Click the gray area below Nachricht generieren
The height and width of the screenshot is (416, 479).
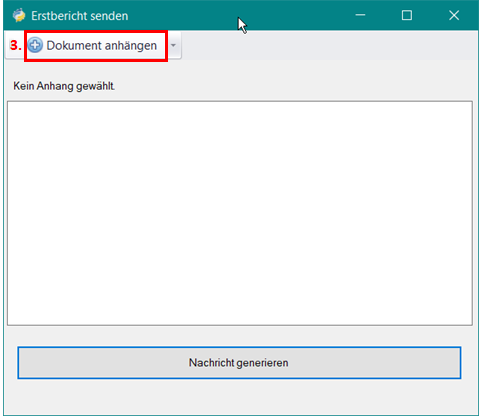coord(239,397)
